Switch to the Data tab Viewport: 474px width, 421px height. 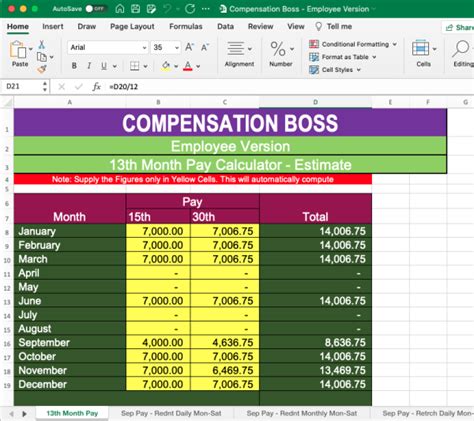point(225,26)
